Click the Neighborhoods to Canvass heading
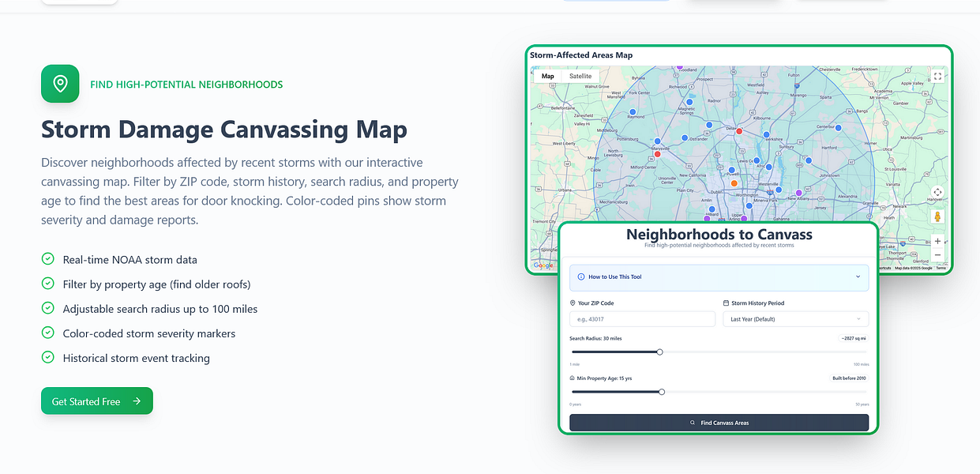Screen dimensions: 980x474 [x=719, y=235]
